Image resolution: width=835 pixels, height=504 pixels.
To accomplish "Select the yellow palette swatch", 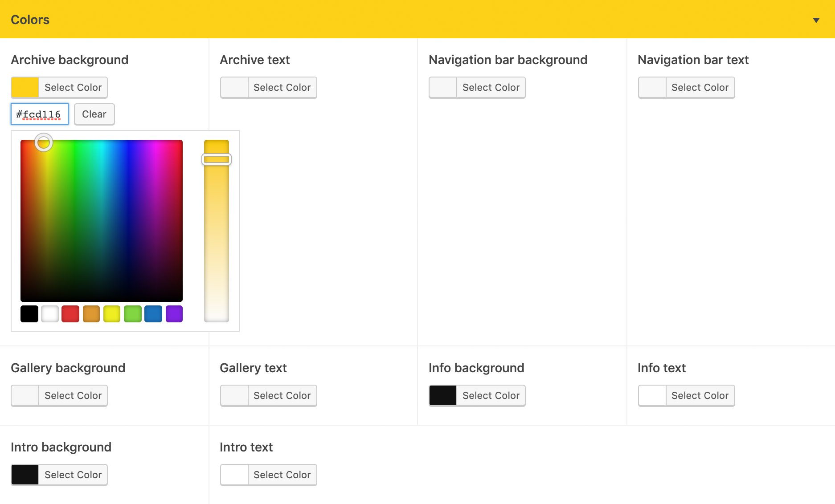I will pyautogui.click(x=112, y=314).
